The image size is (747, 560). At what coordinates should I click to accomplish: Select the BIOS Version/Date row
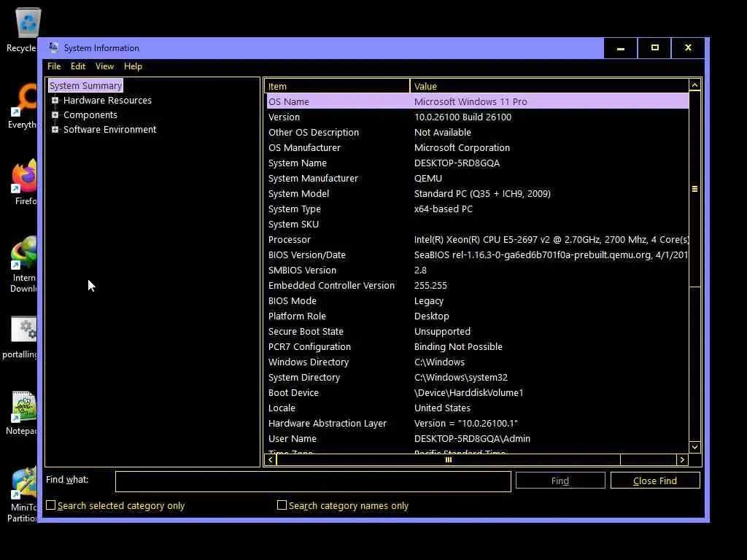pos(477,254)
